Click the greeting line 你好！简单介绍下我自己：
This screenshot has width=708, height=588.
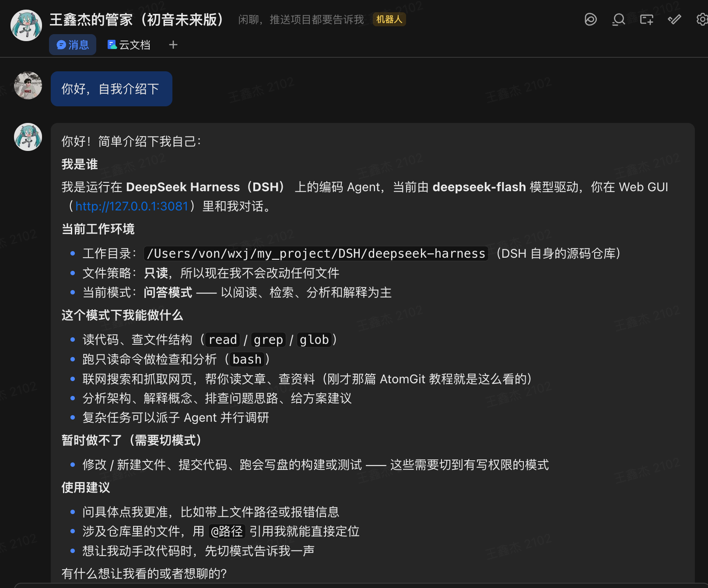point(131,142)
